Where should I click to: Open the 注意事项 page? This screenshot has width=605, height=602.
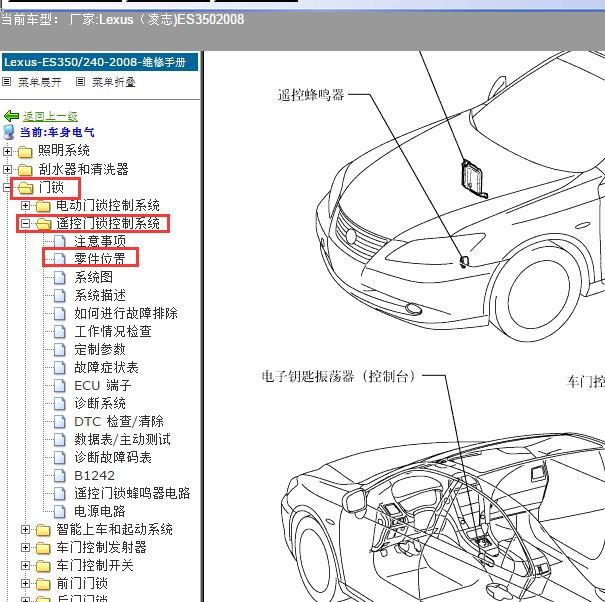click(100, 241)
